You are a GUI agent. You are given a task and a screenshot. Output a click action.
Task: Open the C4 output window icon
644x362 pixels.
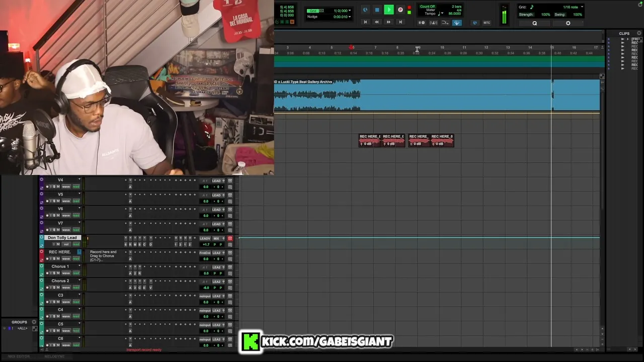230,311
